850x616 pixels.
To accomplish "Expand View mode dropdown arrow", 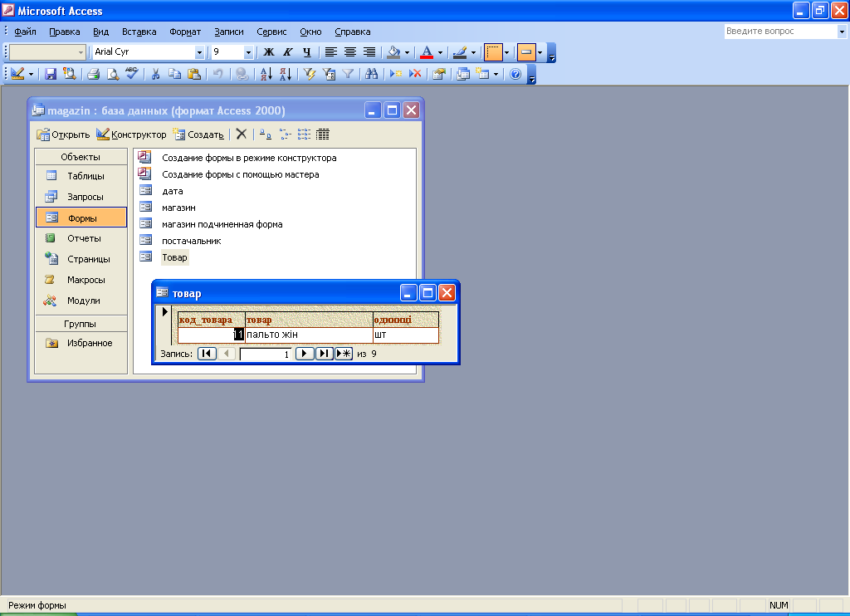I will point(31,74).
